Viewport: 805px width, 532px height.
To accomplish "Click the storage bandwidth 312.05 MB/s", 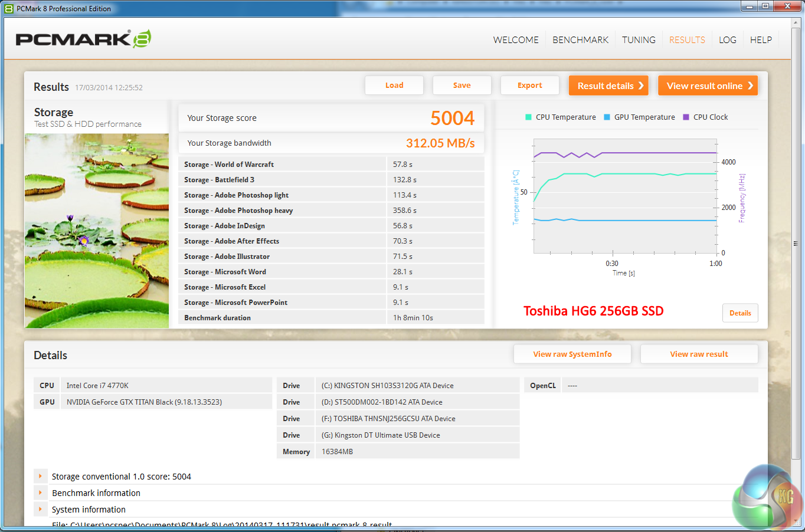I will (x=440, y=143).
